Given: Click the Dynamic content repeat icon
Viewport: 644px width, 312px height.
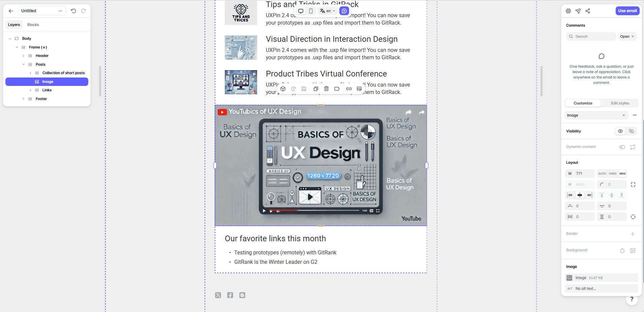Looking at the screenshot, I should pos(633,147).
